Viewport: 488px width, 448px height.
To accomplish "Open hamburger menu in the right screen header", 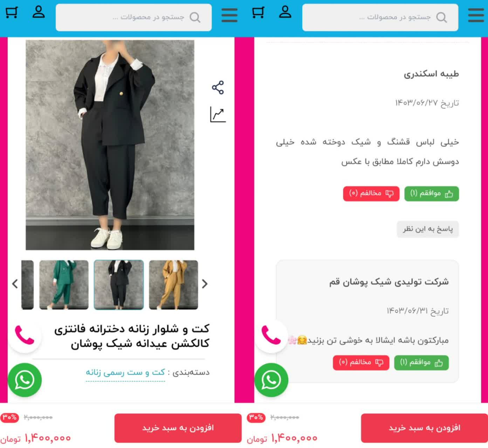I will click(x=476, y=15).
